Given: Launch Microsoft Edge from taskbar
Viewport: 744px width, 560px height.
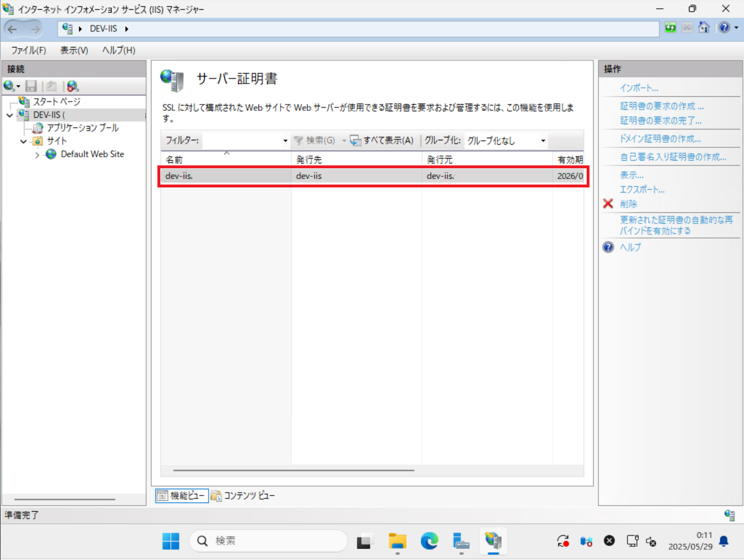Looking at the screenshot, I should tap(429, 541).
